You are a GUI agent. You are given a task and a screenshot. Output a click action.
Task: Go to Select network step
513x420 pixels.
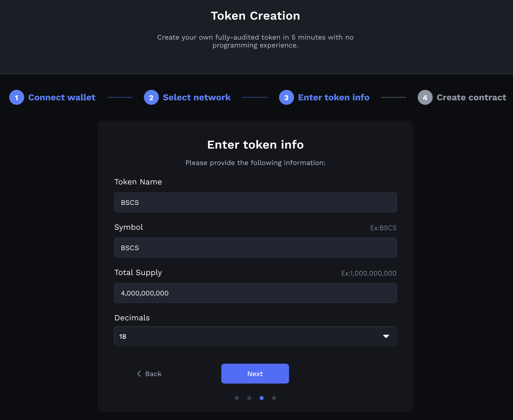(x=196, y=97)
